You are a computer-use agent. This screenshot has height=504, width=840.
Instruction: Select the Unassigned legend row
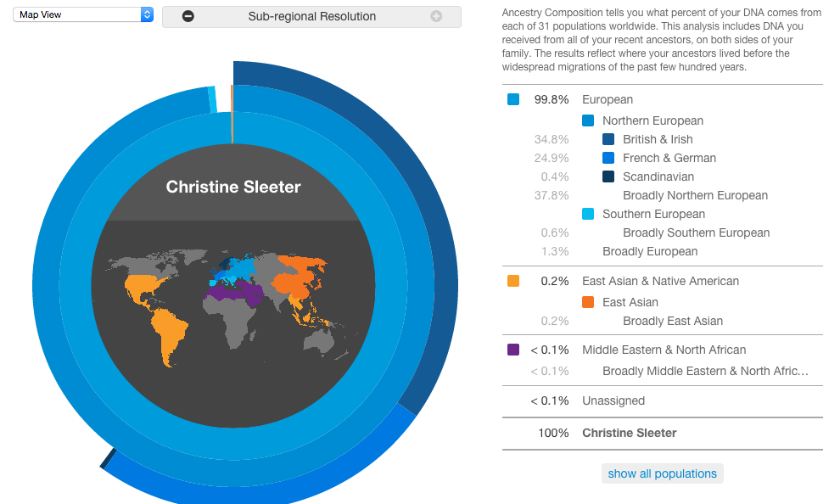[662, 400]
